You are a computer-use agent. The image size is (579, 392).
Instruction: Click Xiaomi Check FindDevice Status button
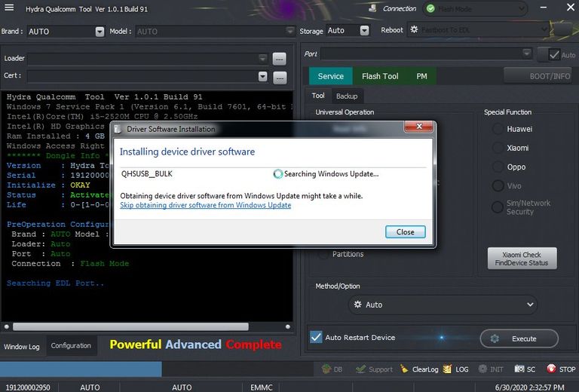point(522,259)
